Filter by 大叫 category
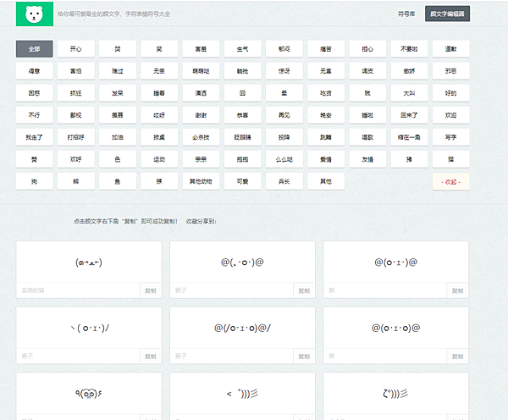508x420 pixels. [x=409, y=93]
